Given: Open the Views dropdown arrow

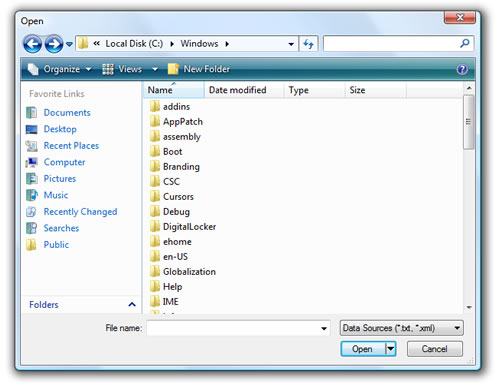Looking at the screenshot, I should click(x=155, y=69).
